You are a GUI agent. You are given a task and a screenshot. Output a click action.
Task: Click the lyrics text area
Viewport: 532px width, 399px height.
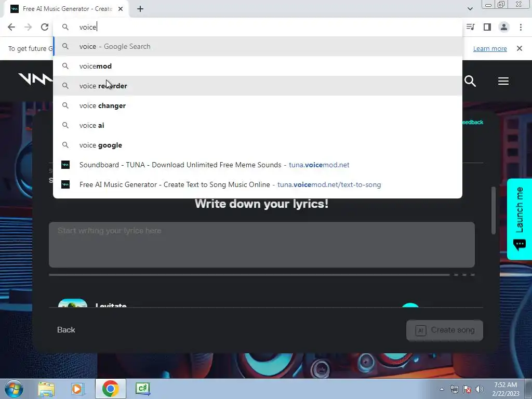click(262, 245)
